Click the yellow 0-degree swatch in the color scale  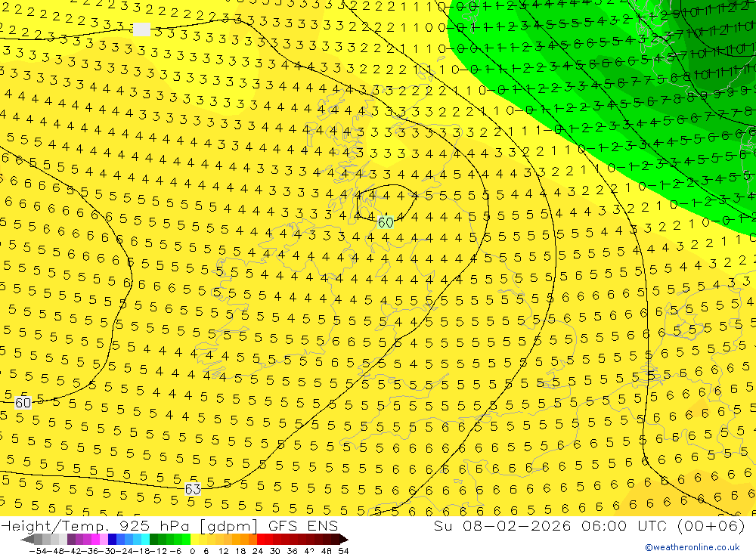coord(195,539)
